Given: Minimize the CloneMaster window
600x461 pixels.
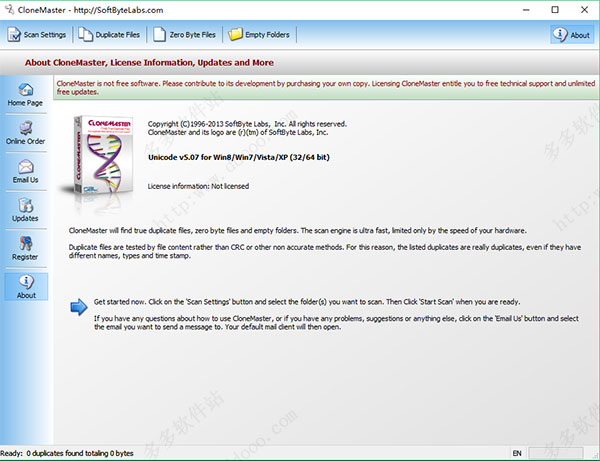Looking at the screenshot, I should point(527,10).
